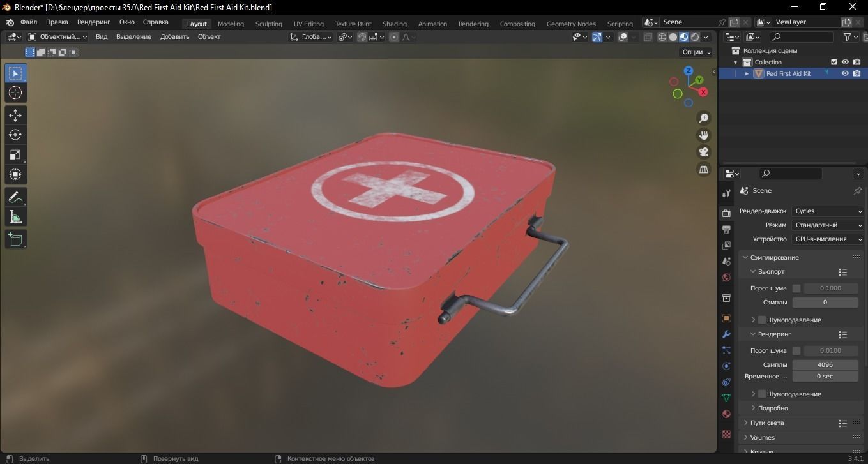Select the Scale tool
This screenshot has height=464, width=868.
click(16, 154)
